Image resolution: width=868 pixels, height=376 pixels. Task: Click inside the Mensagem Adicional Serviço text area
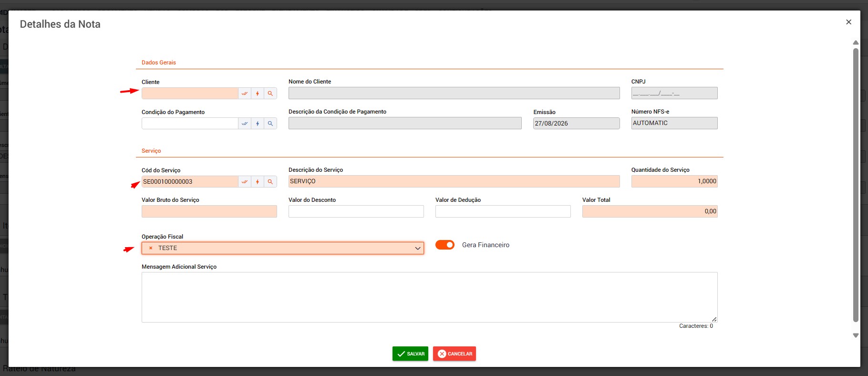coord(429,297)
